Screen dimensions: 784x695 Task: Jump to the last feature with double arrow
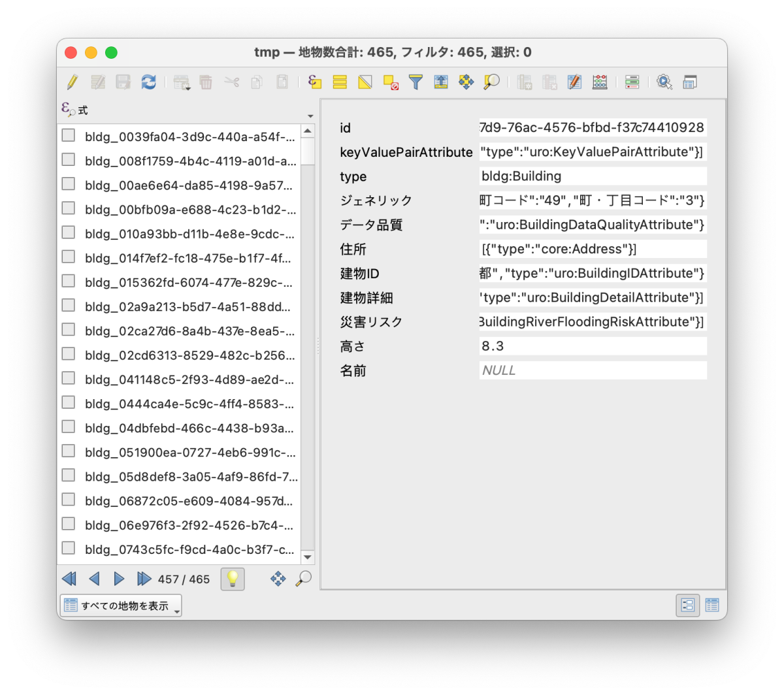144,579
